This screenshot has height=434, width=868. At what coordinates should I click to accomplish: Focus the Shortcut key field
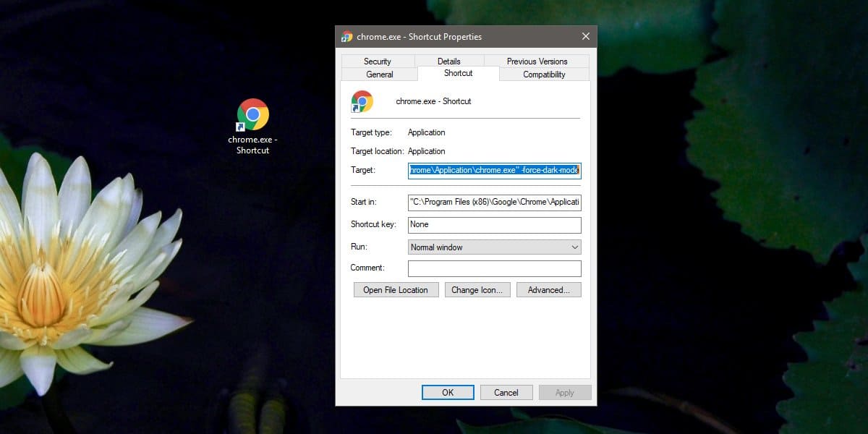tap(495, 225)
